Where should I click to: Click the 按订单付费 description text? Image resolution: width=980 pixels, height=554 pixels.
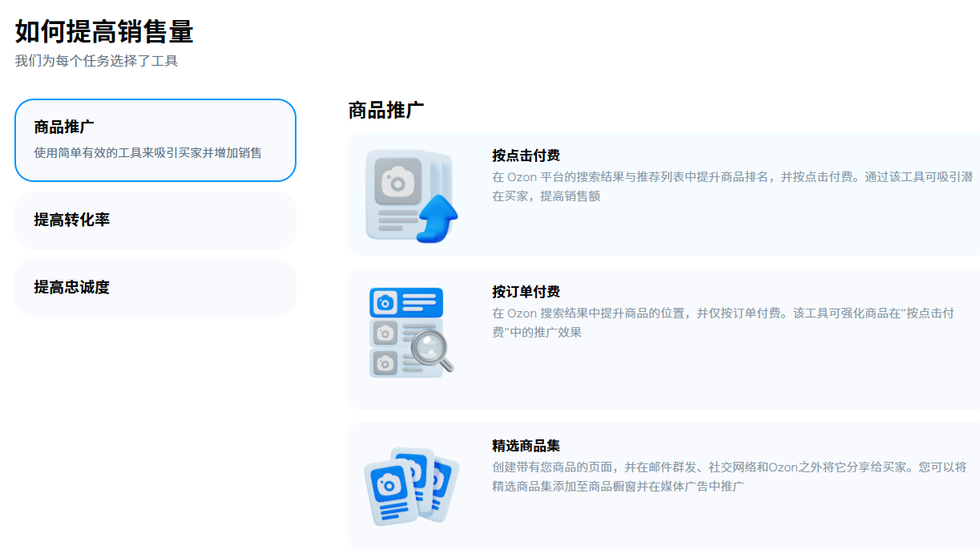(x=723, y=322)
